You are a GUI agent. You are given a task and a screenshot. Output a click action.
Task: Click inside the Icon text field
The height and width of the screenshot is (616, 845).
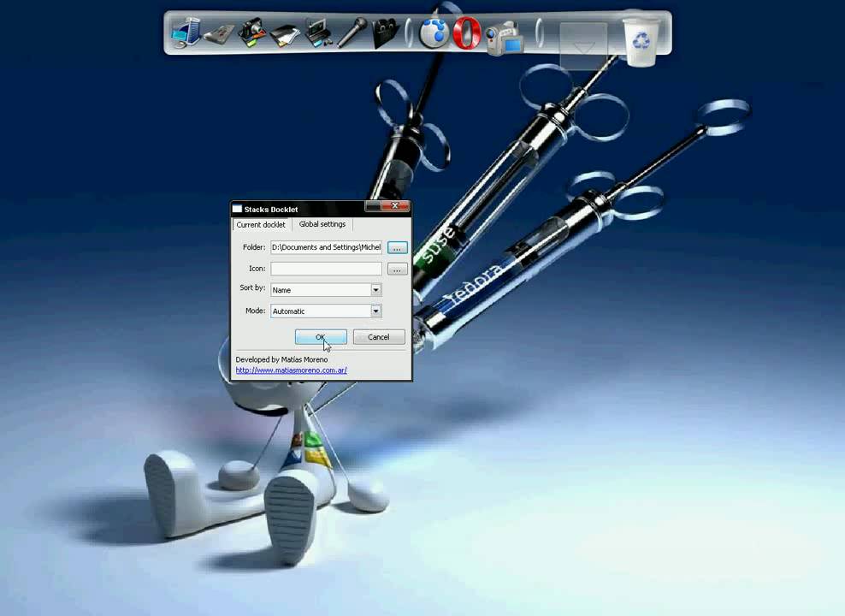click(325, 268)
